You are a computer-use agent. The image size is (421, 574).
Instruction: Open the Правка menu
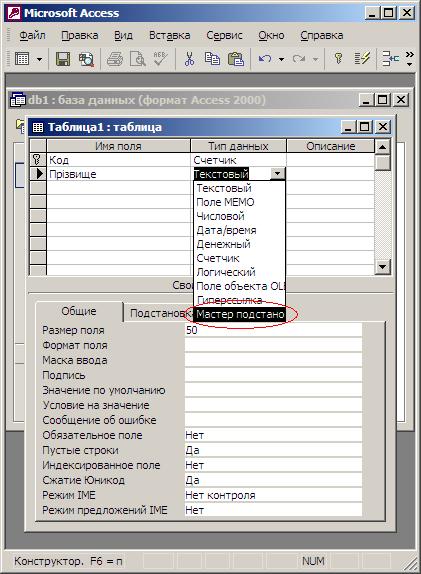pos(79,35)
